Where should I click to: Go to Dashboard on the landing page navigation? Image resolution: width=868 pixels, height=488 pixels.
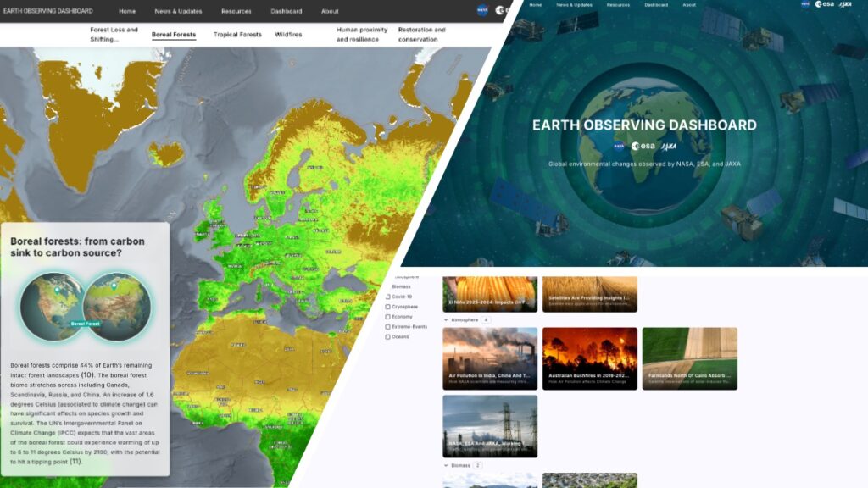(x=656, y=5)
